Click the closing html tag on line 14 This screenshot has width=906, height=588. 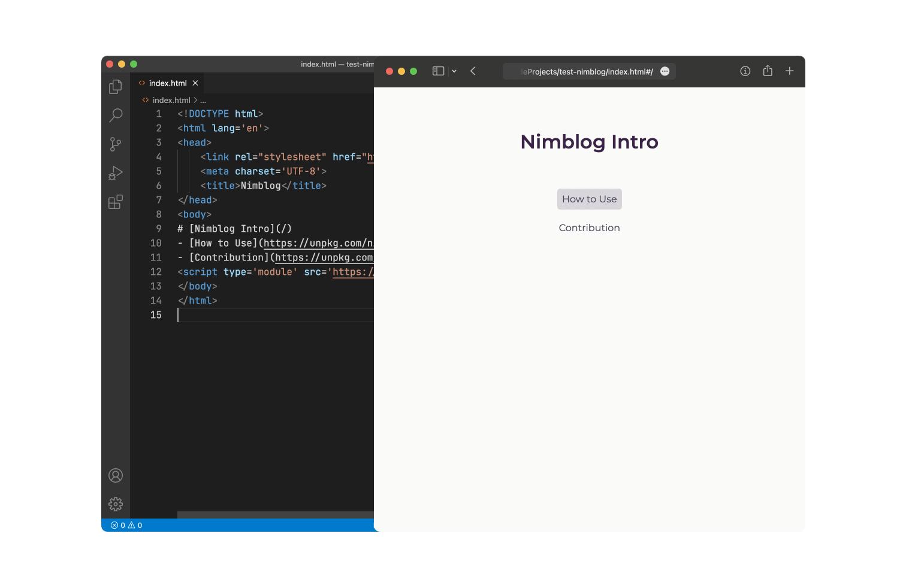[198, 301]
